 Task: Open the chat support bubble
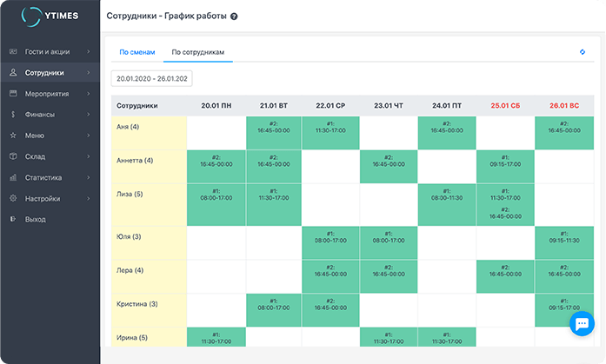point(580,324)
